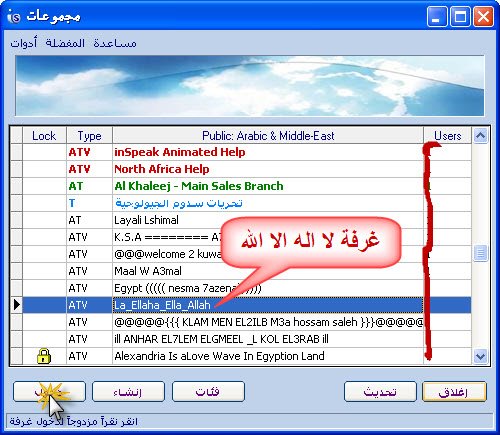Click ATV type cell of inSpeak Animated Help
500x435 pixels.
(x=89, y=152)
